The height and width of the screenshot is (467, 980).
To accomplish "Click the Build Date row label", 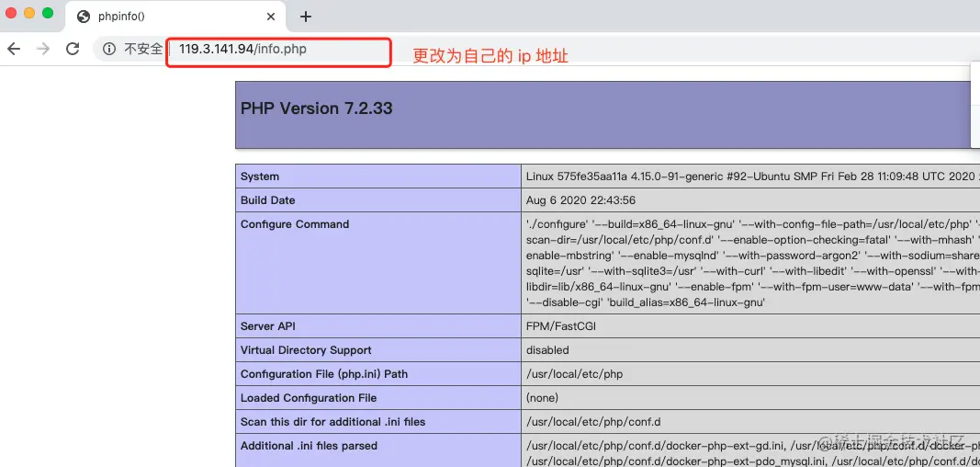I will [267, 200].
